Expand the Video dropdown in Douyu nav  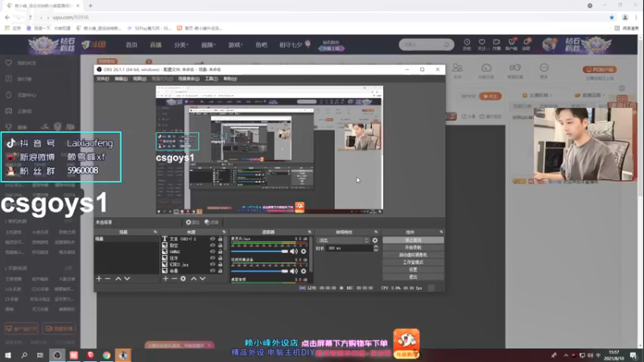point(208,45)
